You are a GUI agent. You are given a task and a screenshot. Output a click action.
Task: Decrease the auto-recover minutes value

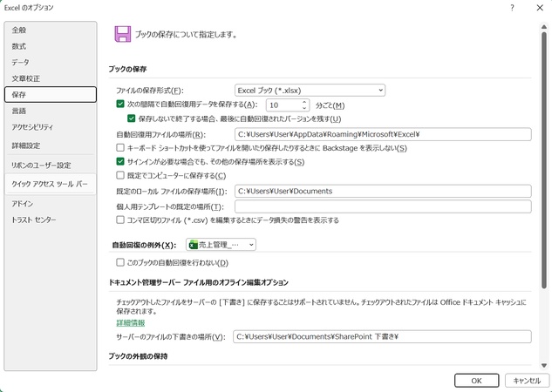click(304, 107)
